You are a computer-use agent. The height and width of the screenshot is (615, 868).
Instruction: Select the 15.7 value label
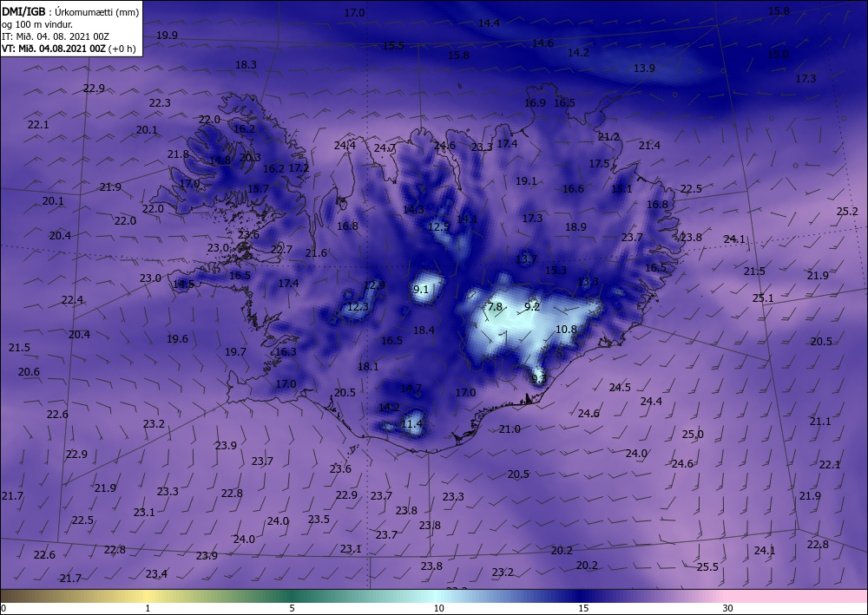pyautogui.click(x=258, y=188)
